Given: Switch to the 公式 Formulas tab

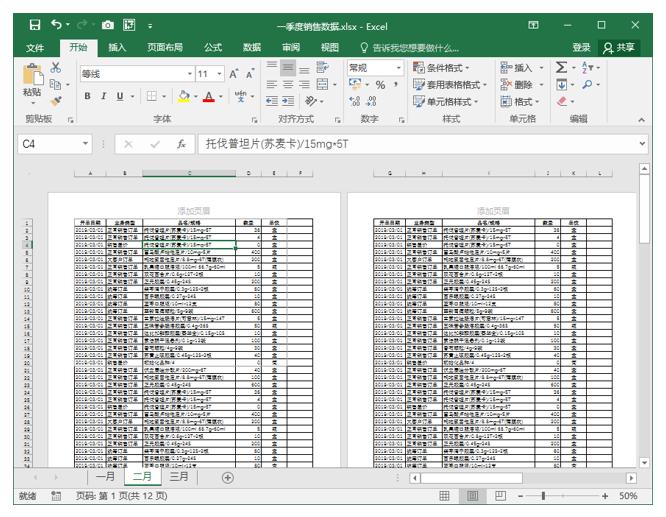Looking at the screenshot, I should [213, 48].
